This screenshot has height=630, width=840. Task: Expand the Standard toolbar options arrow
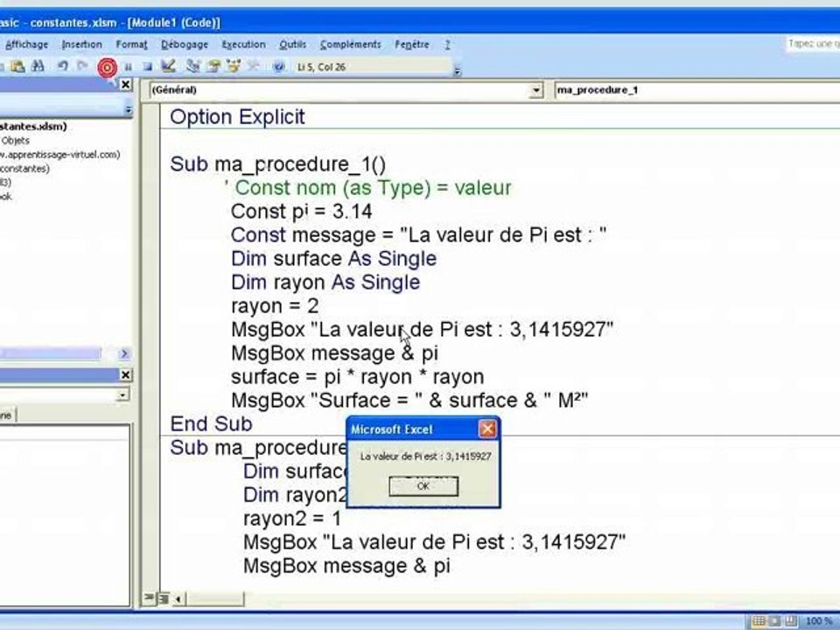(x=457, y=70)
